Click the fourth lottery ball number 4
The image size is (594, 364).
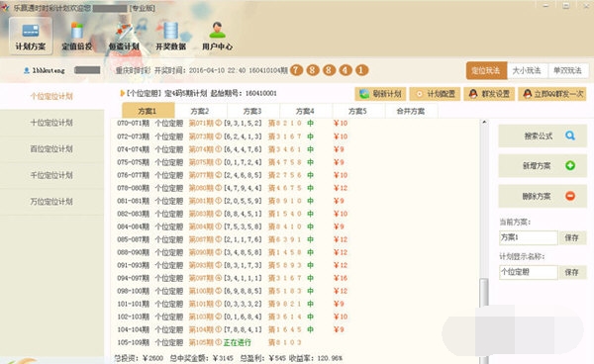click(x=346, y=70)
